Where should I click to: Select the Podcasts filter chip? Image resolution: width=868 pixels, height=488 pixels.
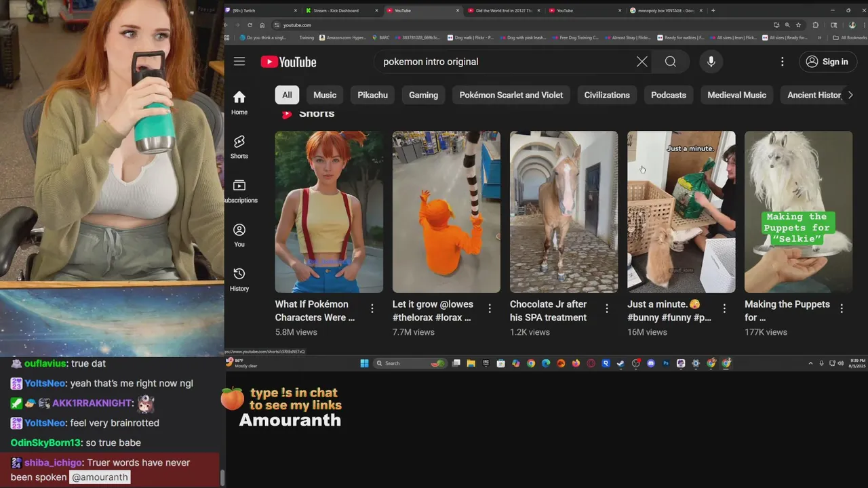pos(669,95)
